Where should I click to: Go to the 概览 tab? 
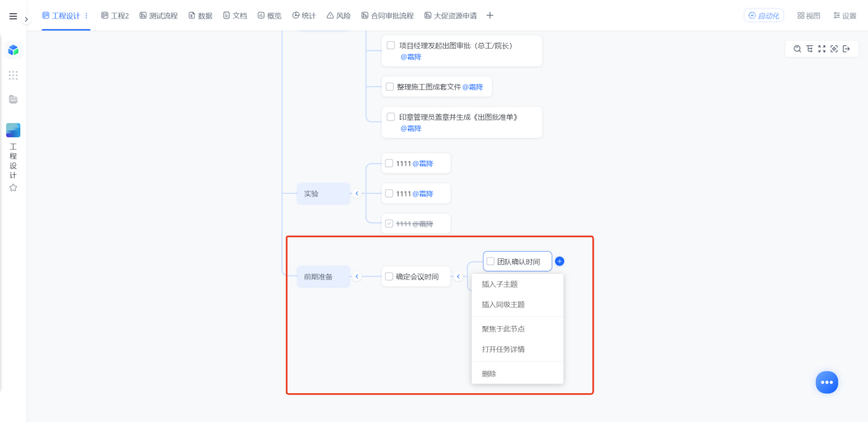(x=270, y=16)
